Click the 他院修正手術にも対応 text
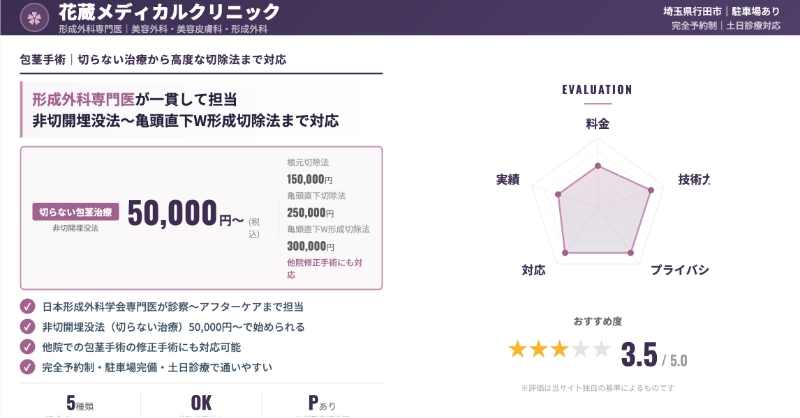 point(324,268)
